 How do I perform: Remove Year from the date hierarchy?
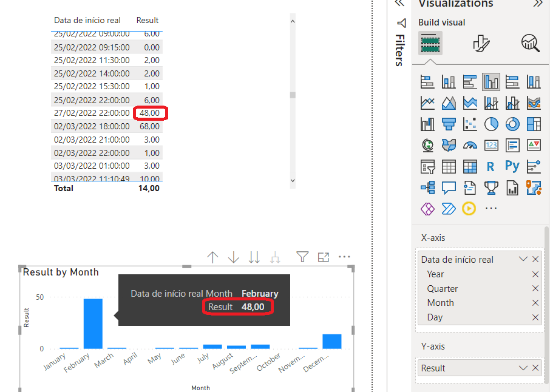(535, 274)
